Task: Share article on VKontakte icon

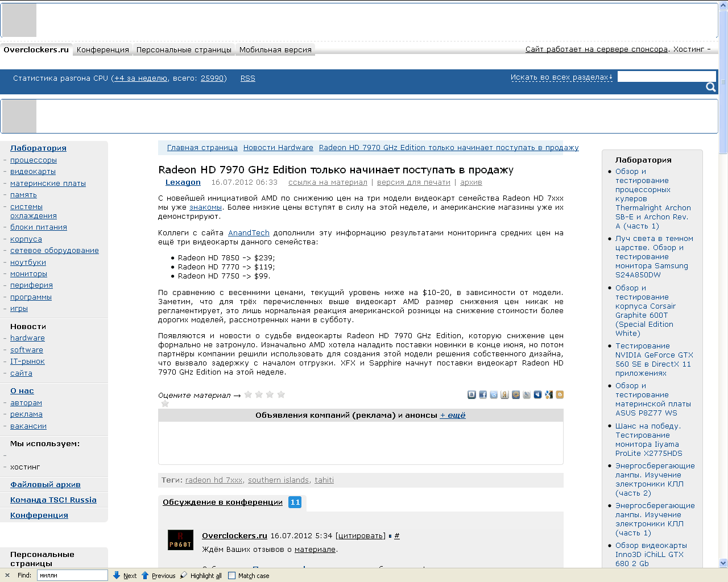Action: pos(471,394)
